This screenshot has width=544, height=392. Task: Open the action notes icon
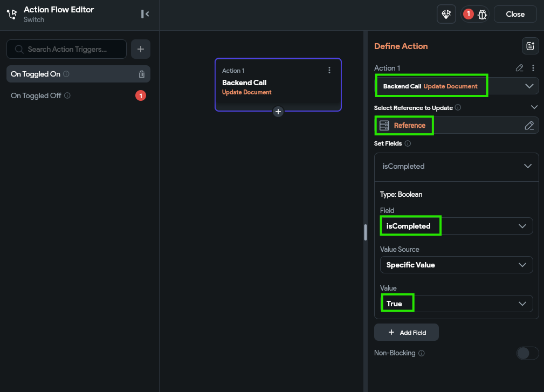point(530,46)
